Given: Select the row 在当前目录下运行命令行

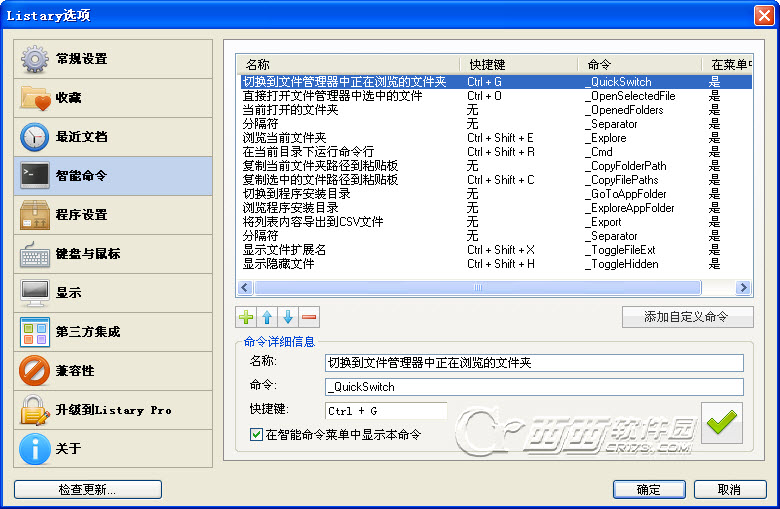Looking at the screenshot, I should (496, 152).
